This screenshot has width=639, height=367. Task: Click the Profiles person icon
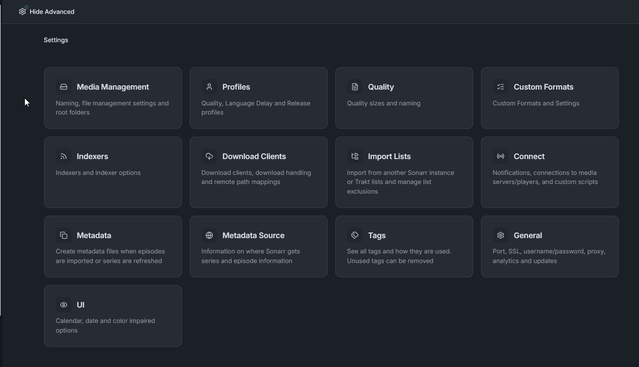209,87
